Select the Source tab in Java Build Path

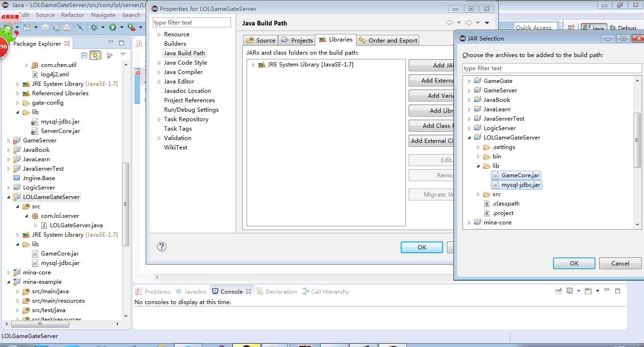coord(261,40)
